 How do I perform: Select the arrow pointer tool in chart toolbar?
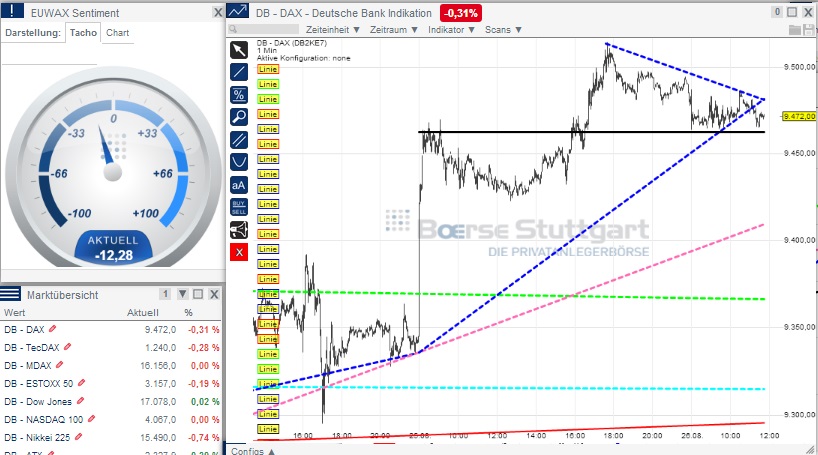tap(239, 50)
